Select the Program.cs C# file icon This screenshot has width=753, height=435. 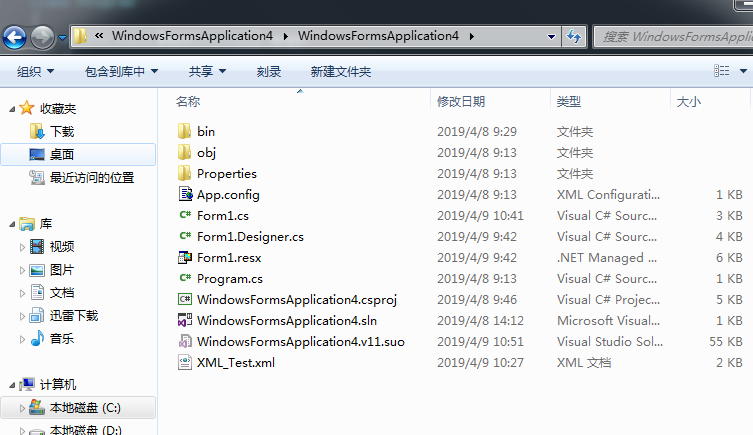click(x=185, y=278)
